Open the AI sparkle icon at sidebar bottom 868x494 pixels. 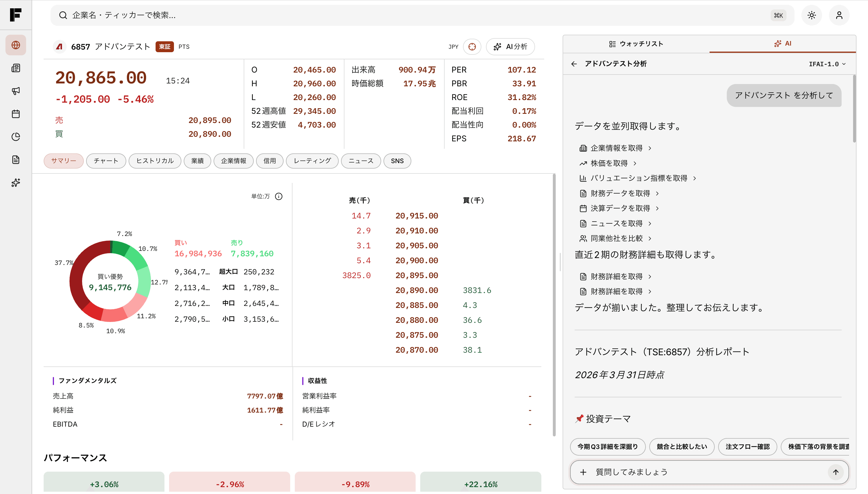point(15,183)
